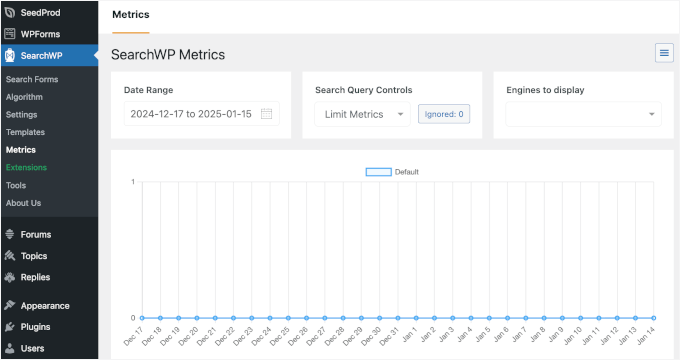Open SearchWP main menu item
Image resolution: width=680 pixels, height=360 pixels.
point(49,56)
